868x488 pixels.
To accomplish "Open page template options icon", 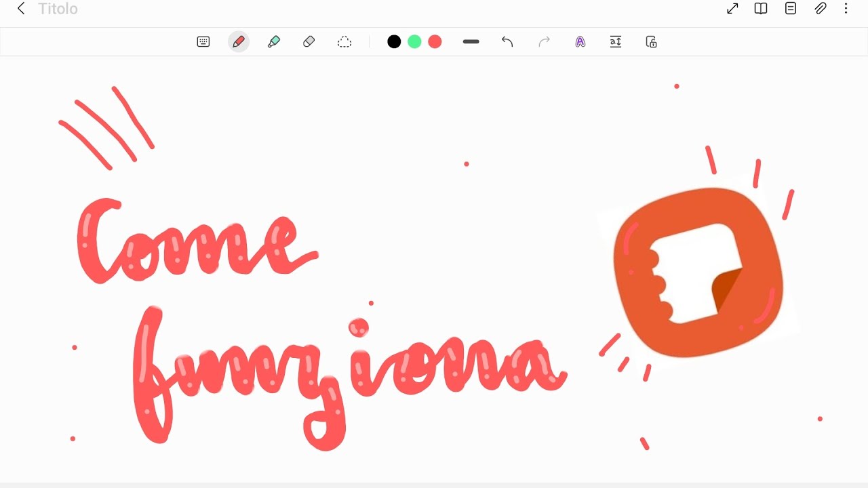I will (791, 9).
